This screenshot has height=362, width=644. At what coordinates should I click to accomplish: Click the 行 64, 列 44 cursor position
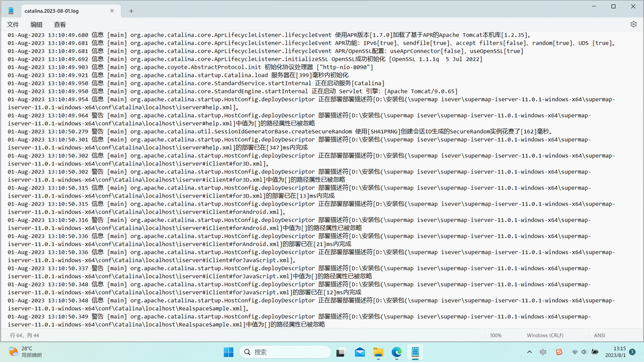25,335
